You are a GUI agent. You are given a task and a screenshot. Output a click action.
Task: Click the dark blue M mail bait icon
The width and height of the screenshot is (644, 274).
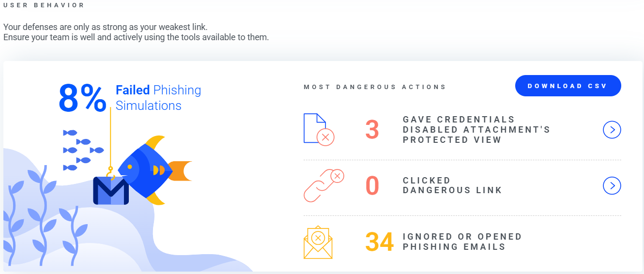111,191
